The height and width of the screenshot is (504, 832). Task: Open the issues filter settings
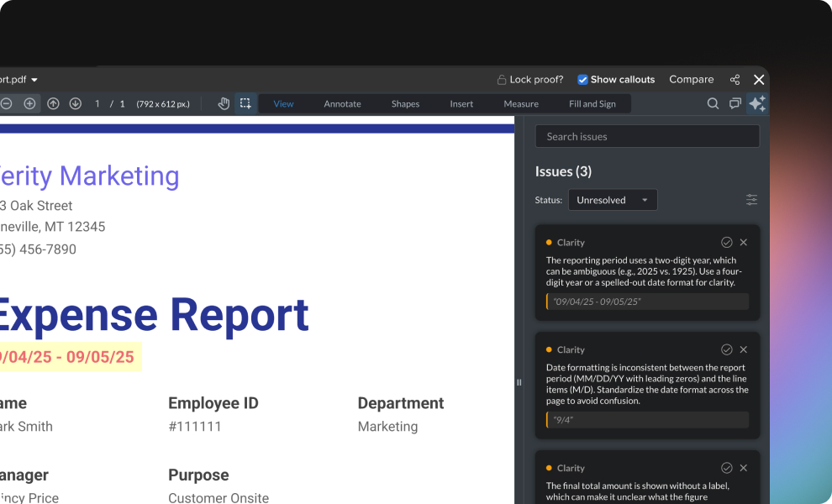pyautogui.click(x=751, y=200)
